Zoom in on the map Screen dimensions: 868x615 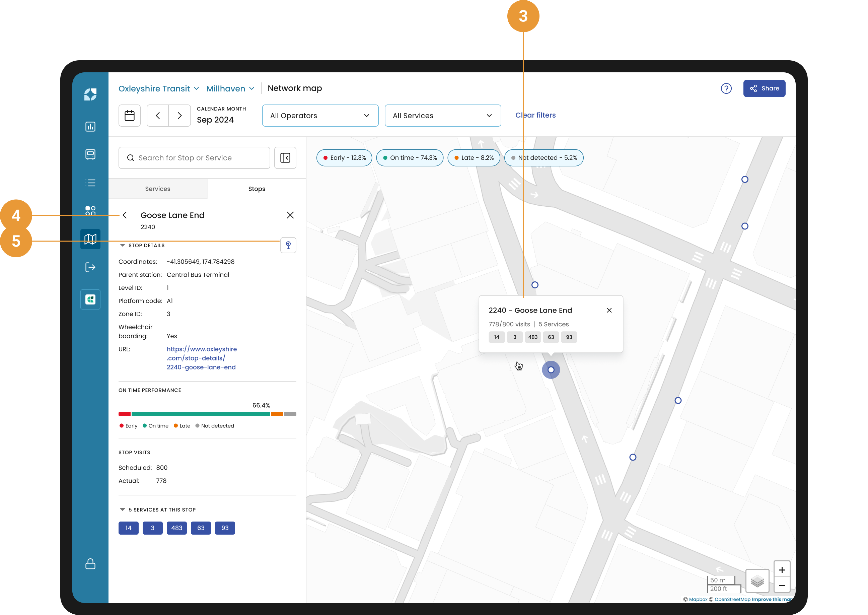click(x=782, y=570)
